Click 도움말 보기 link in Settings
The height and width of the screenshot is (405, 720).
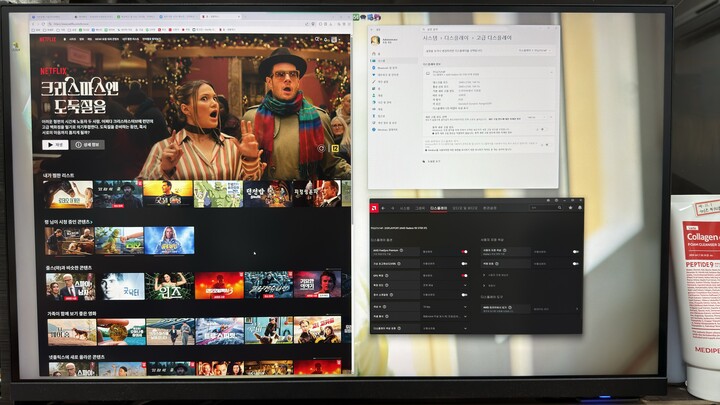434,162
